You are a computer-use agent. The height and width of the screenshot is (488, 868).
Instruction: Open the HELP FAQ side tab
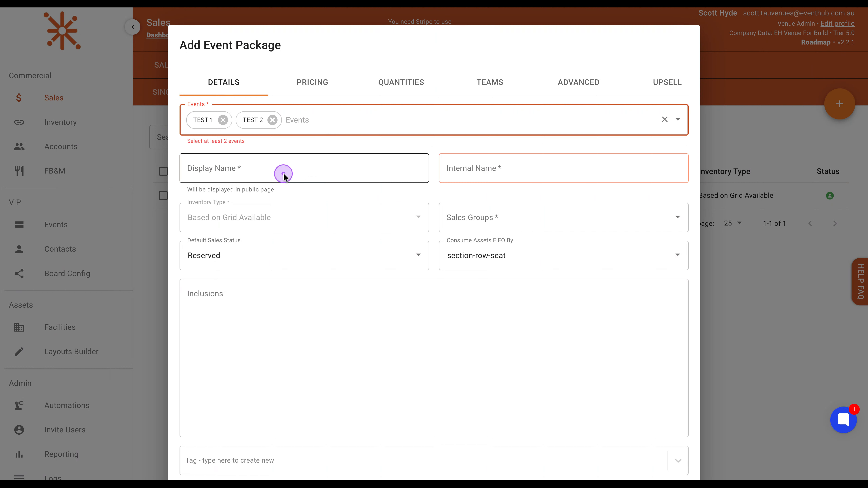tap(860, 282)
